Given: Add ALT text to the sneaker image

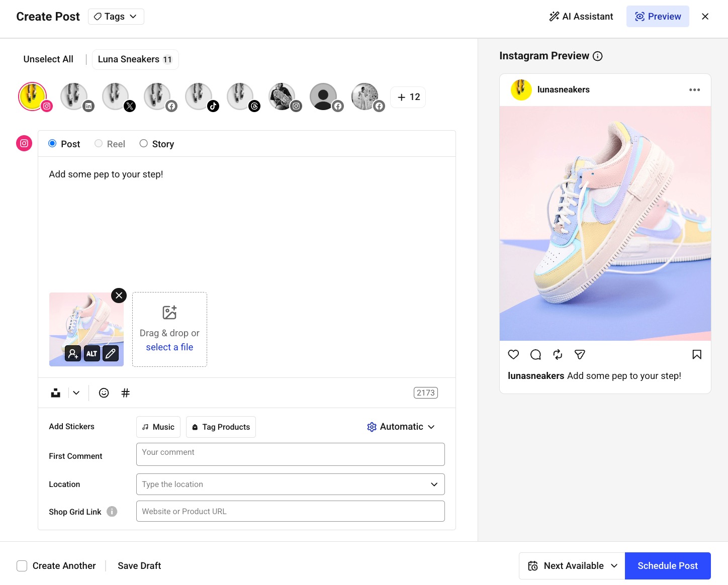Looking at the screenshot, I should 92,353.
